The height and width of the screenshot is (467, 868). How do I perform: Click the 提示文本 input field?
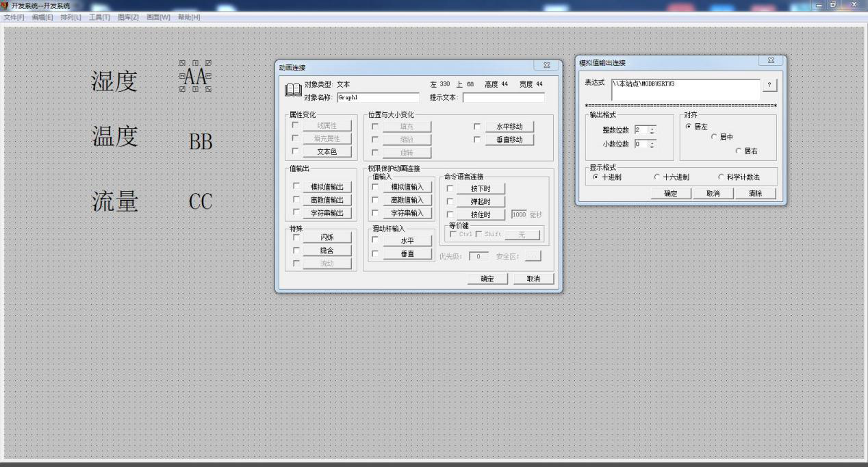(x=503, y=97)
